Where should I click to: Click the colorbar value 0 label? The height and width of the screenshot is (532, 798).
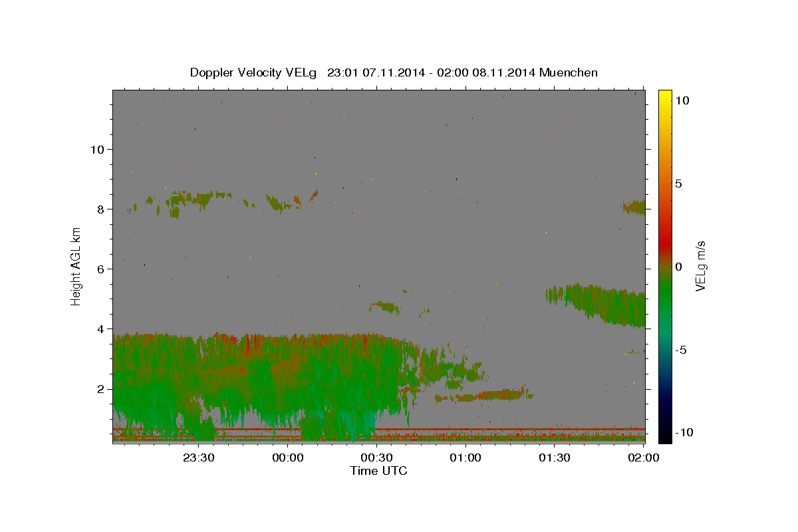click(x=678, y=267)
